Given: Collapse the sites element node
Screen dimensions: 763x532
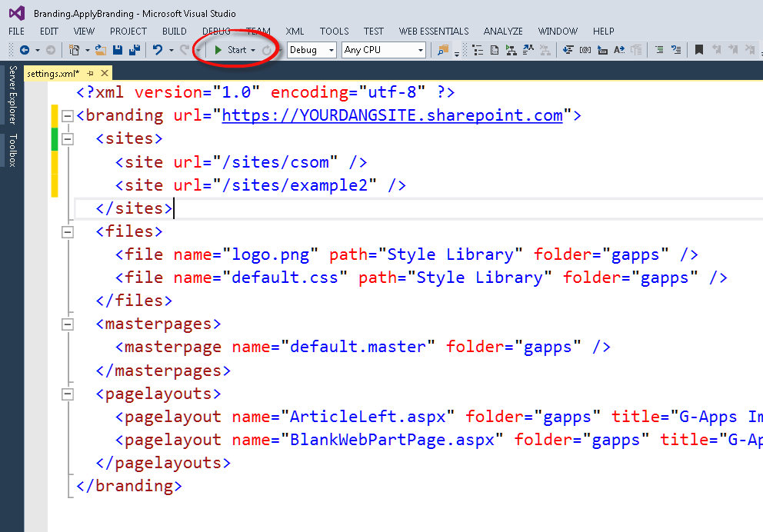Looking at the screenshot, I should point(68,139).
